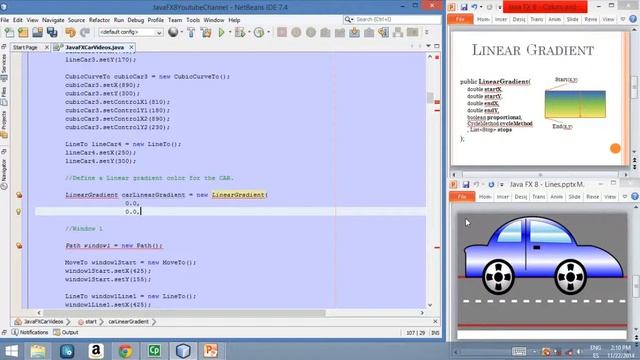This screenshot has width=640, height=360.
Task: Redo edit using NetBeans toolbar icon
Action: click(85, 32)
